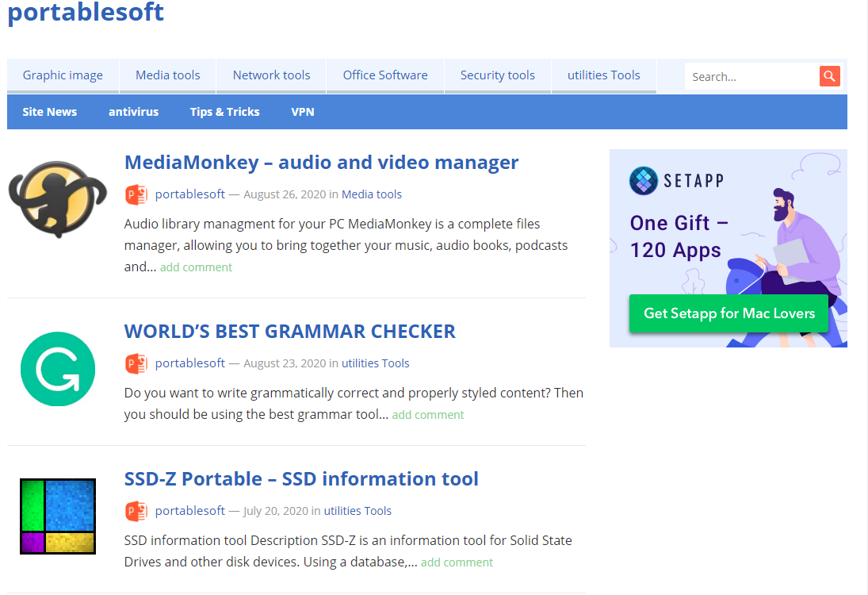The image size is (868, 595).
Task: Click the Setapp logo icon in ad
Action: coord(643,181)
